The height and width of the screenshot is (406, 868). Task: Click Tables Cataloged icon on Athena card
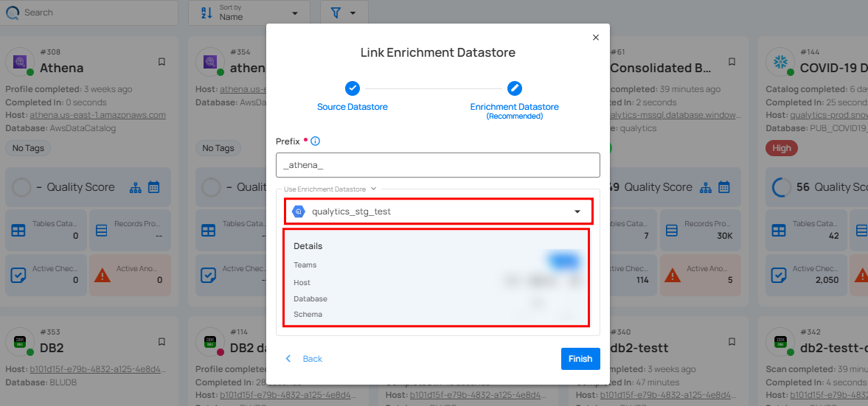click(x=18, y=230)
